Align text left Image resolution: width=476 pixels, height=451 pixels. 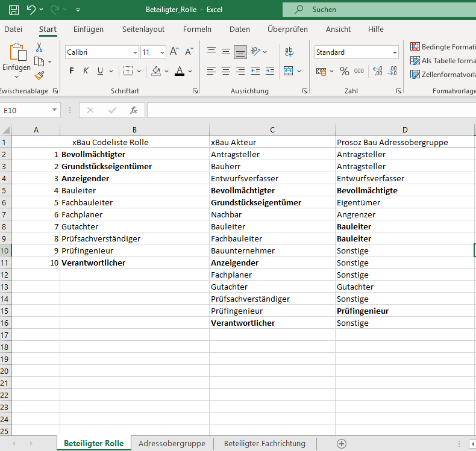(211, 71)
